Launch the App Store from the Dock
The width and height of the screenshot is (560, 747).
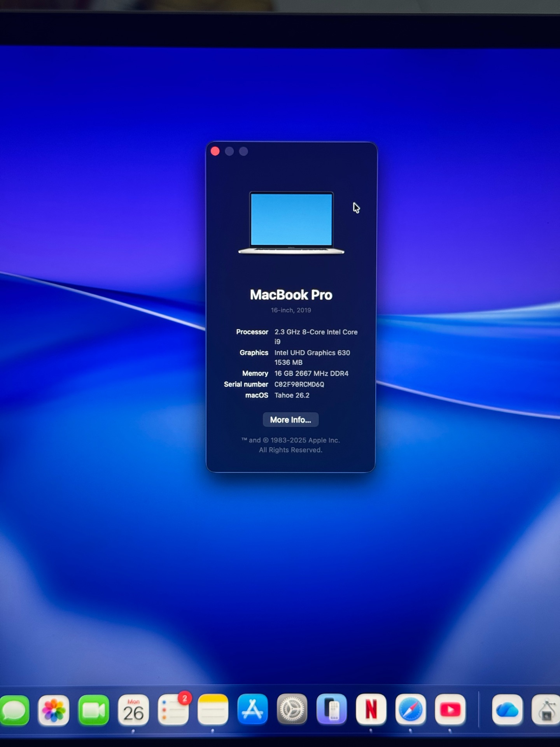tap(252, 710)
